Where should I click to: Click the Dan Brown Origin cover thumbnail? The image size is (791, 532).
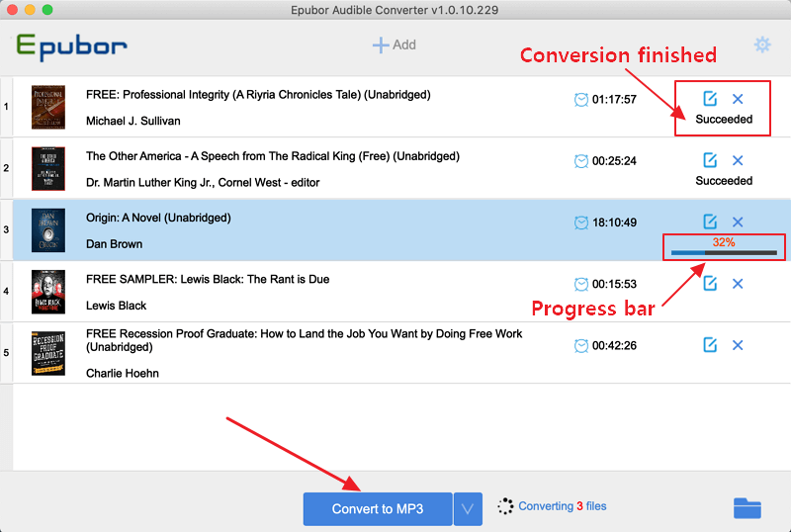click(48, 230)
